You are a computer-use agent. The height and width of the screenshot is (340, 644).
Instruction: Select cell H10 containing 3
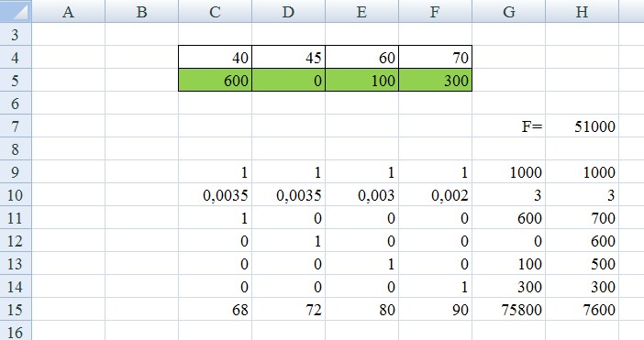582,195
